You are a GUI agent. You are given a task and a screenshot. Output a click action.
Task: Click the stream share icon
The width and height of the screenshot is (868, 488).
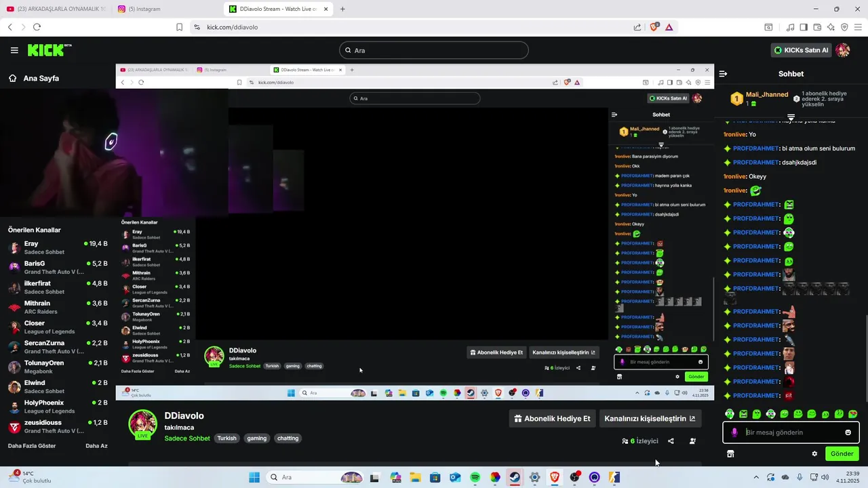point(671,441)
